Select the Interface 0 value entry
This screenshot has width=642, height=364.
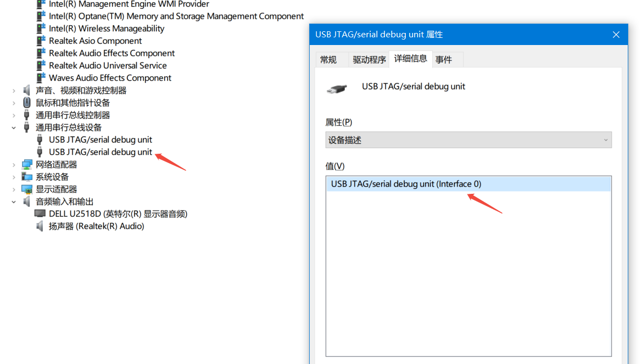[x=406, y=184]
